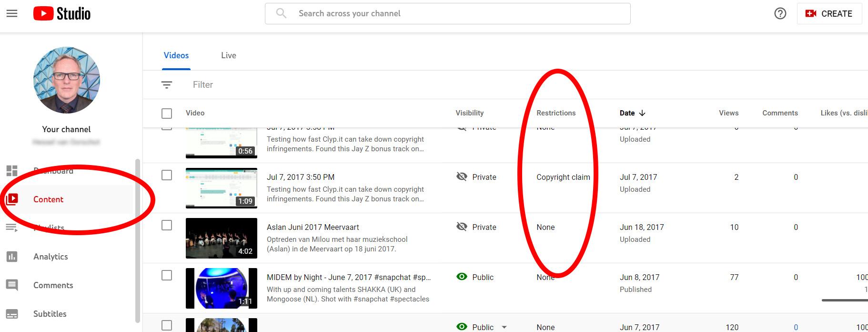Open the help question mark icon

pyautogui.click(x=780, y=13)
